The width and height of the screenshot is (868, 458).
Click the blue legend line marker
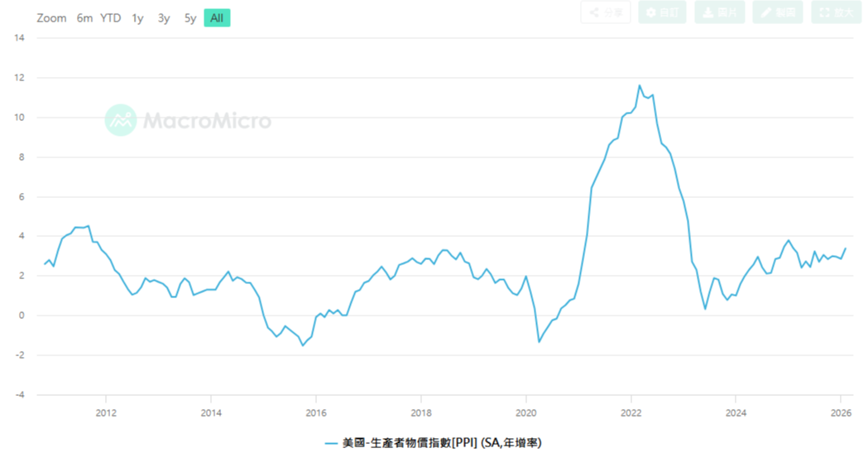(x=331, y=443)
